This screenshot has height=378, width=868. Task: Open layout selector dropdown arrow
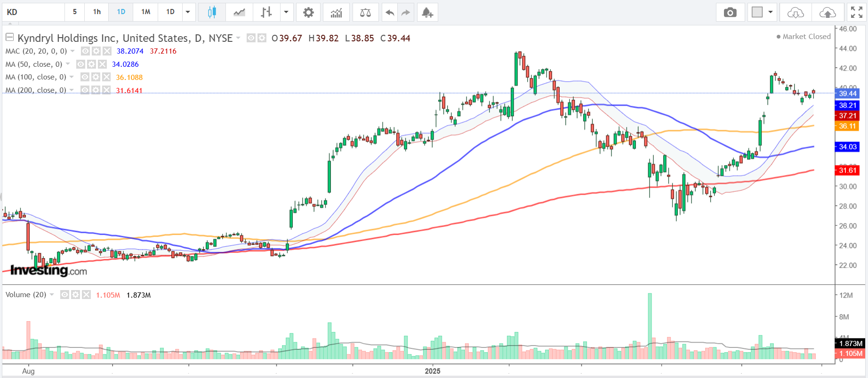pyautogui.click(x=771, y=12)
